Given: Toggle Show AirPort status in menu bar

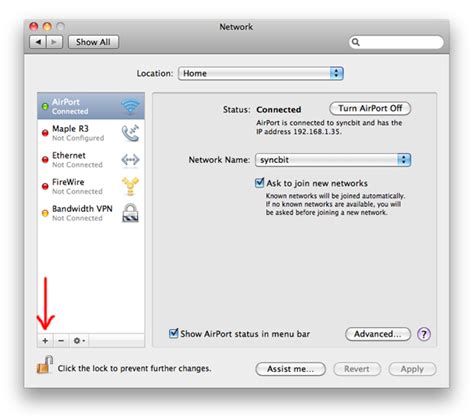Looking at the screenshot, I should [x=174, y=333].
